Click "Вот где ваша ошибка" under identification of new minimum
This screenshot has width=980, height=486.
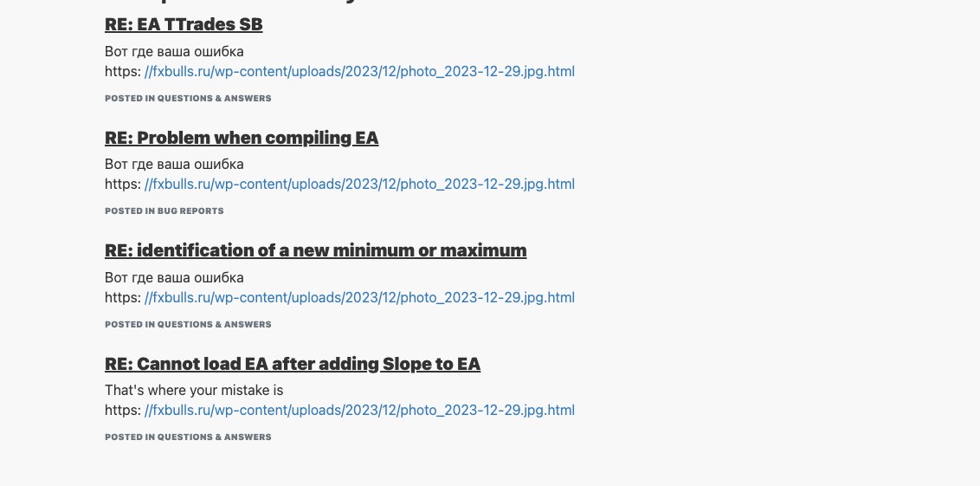(x=174, y=278)
